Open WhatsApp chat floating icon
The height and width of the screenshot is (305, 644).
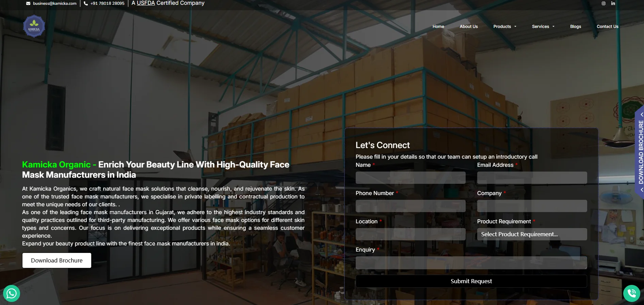12,293
